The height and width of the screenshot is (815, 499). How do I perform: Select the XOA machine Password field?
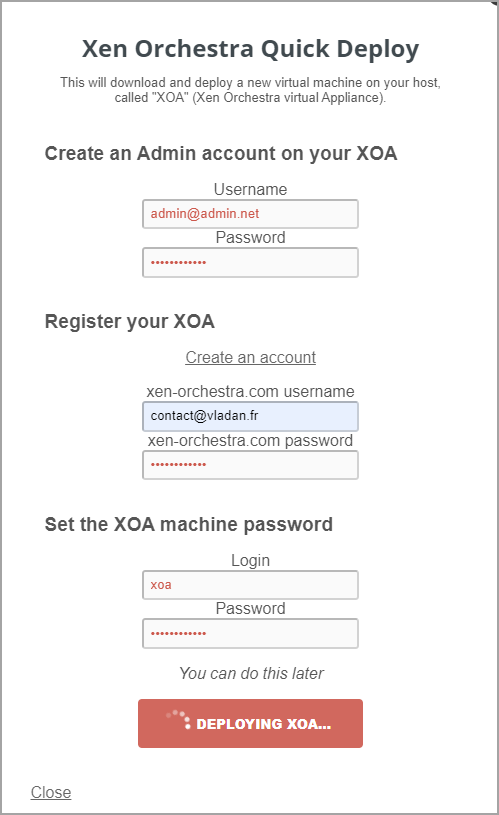click(250, 633)
